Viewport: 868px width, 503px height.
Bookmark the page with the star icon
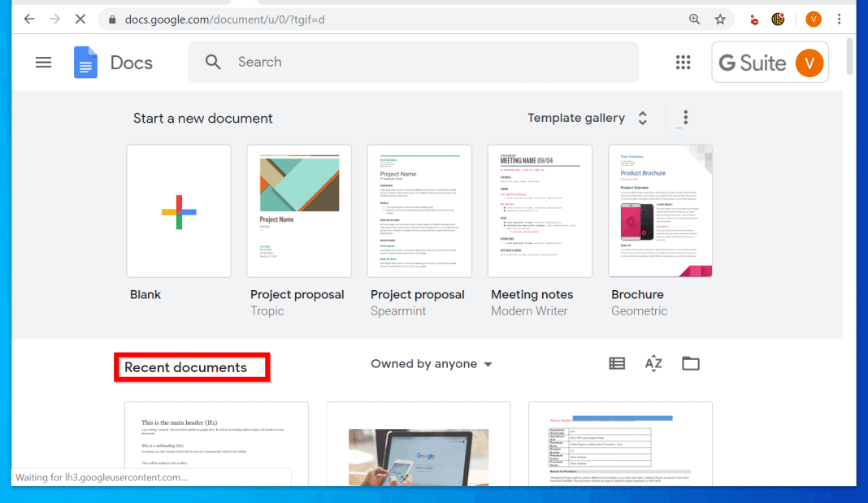[x=720, y=18]
